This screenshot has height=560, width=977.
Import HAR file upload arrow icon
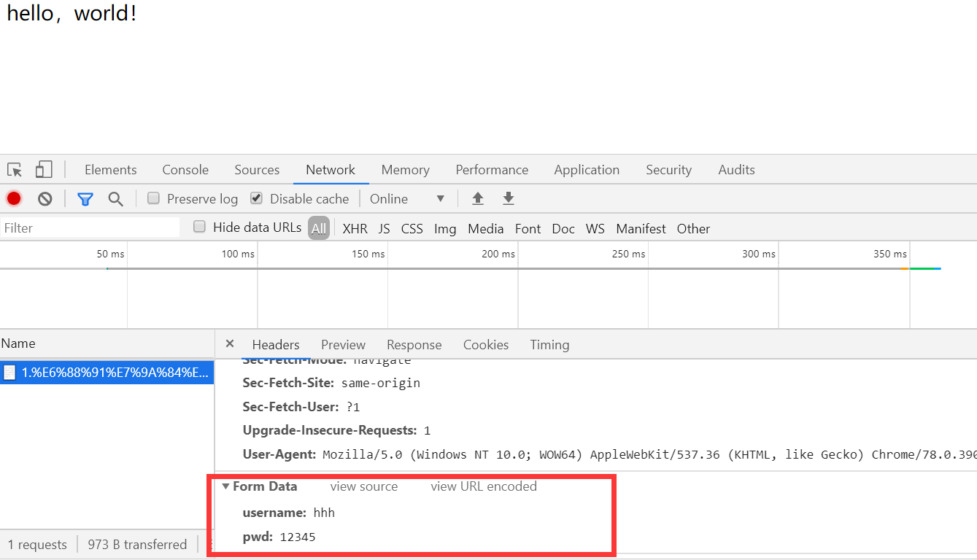point(478,198)
